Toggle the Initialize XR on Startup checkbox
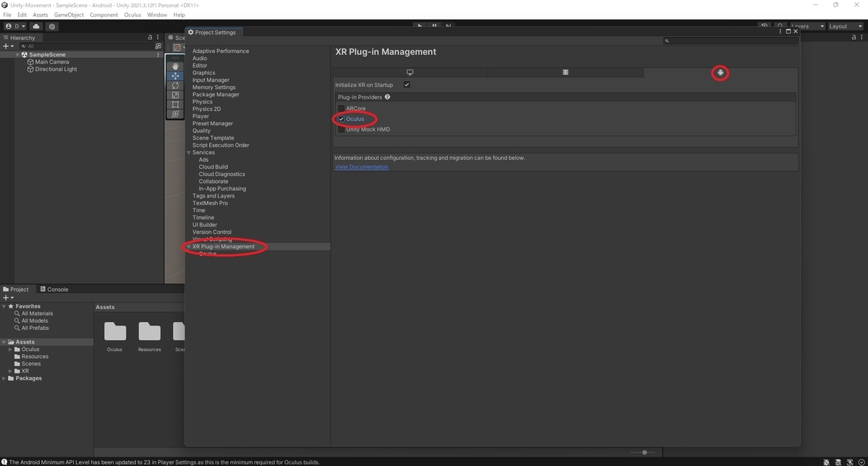 coord(407,85)
